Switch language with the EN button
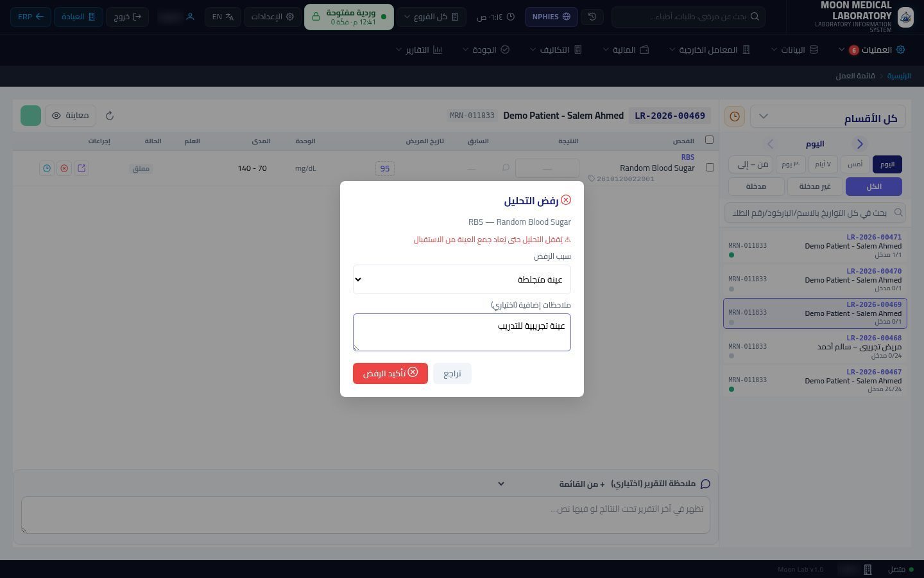The height and width of the screenshot is (578, 924). click(x=223, y=17)
